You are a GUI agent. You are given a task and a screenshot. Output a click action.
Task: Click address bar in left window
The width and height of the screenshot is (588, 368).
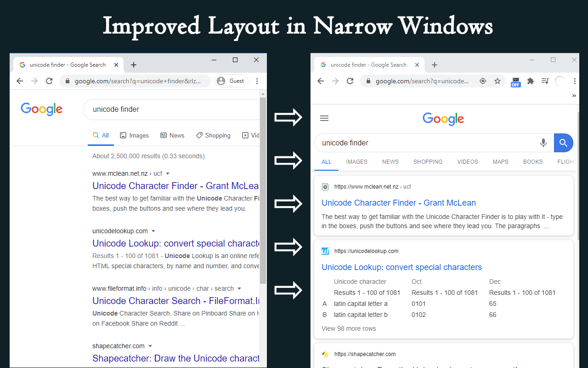[135, 81]
